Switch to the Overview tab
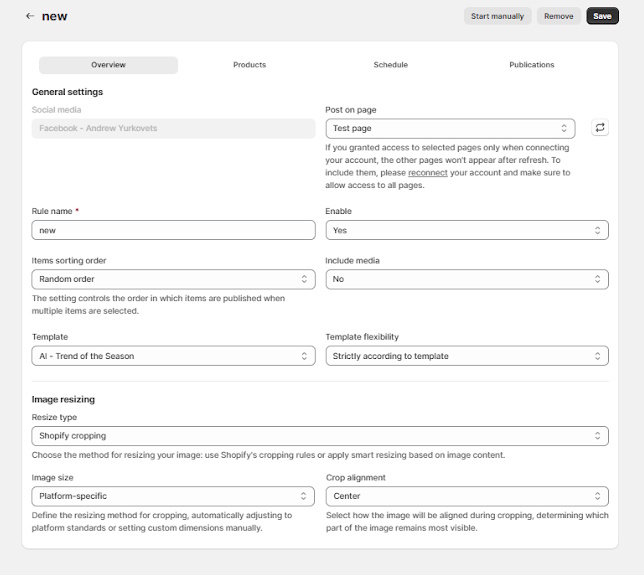 click(108, 65)
